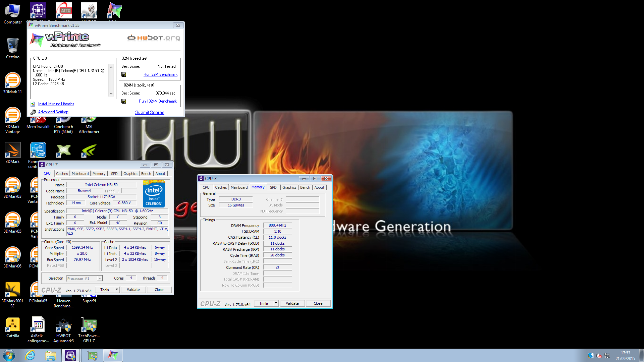
Task: Open the Graphics tab in right CPU-Z window
Action: pos(289,187)
